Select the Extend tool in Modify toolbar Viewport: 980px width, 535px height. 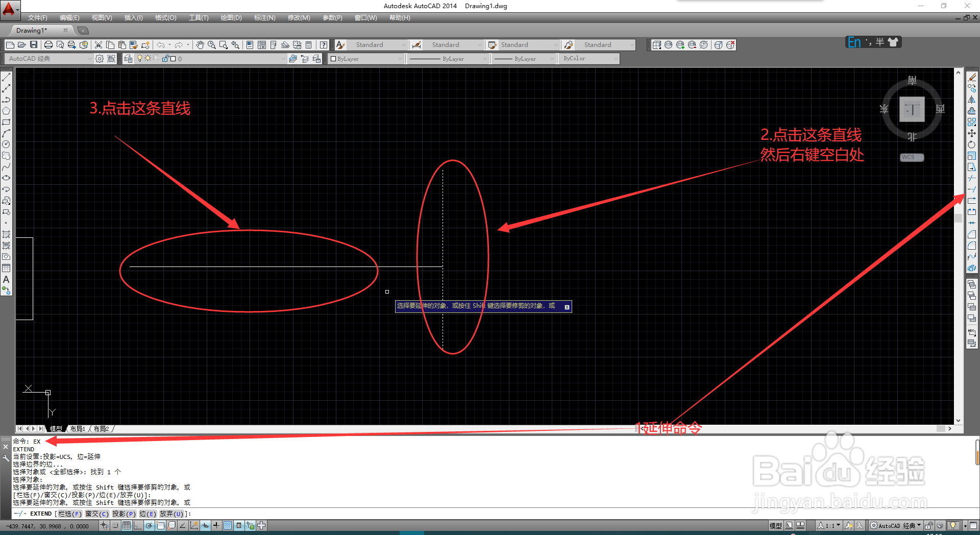[972, 189]
